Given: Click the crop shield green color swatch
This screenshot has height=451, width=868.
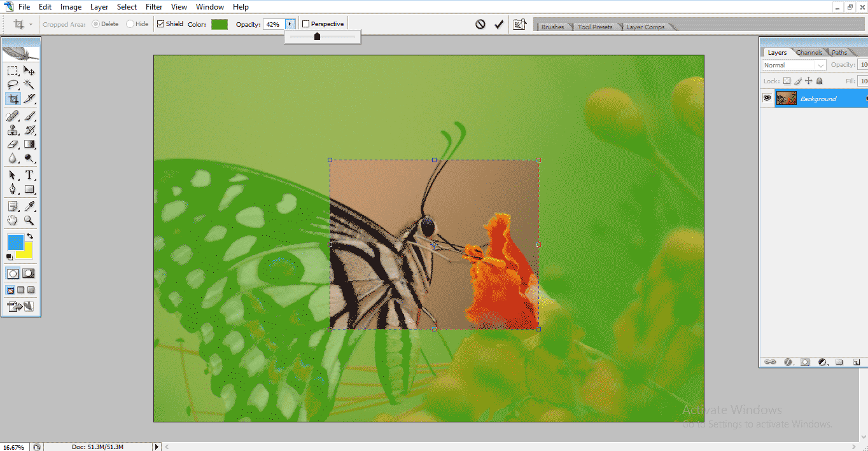Looking at the screenshot, I should click(220, 24).
